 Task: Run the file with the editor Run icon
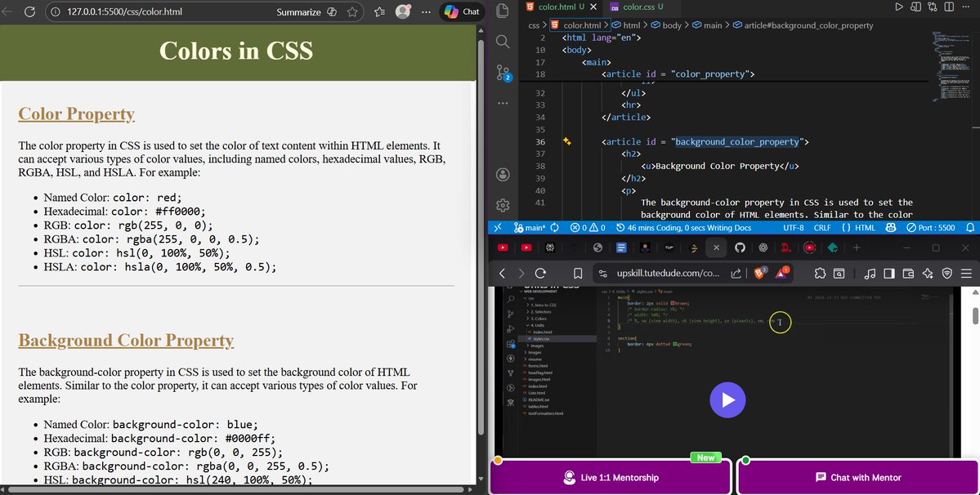(899, 7)
